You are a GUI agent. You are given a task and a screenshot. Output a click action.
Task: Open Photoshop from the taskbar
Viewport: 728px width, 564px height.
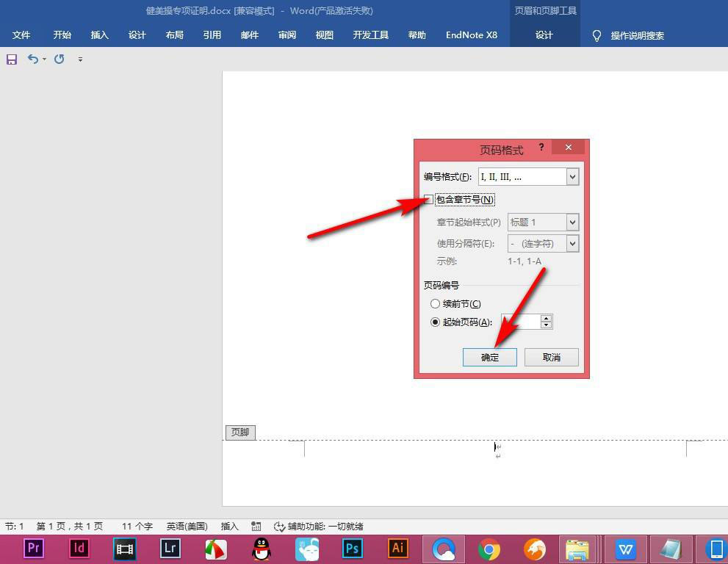352,549
